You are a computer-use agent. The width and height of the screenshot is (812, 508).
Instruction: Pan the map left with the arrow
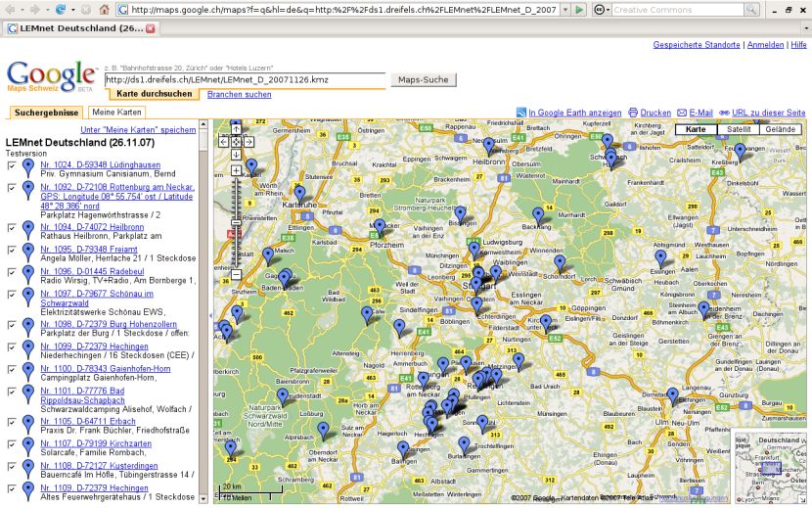pyautogui.click(x=224, y=142)
